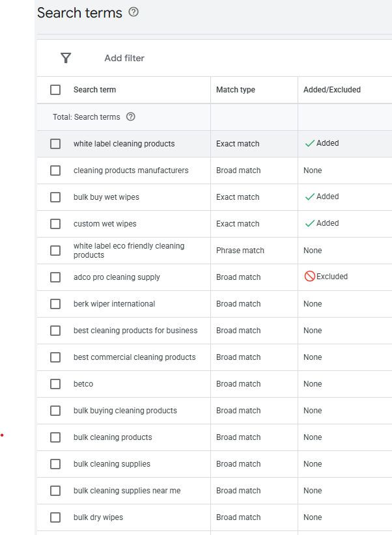The image size is (392, 535).
Task: Tick the bulk cleaning products checkbox
Action: coord(55,437)
